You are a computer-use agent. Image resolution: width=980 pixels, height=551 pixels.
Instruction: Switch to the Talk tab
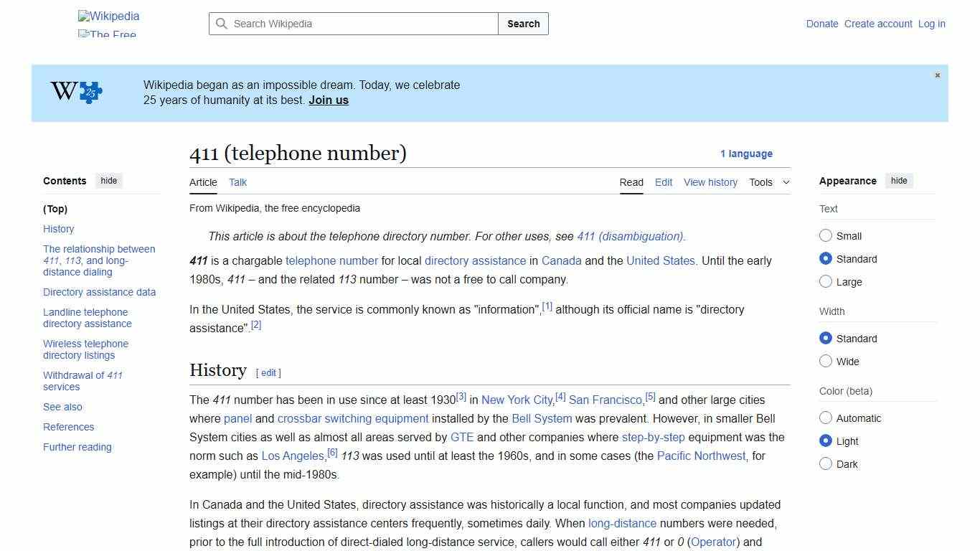click(237, 182)
